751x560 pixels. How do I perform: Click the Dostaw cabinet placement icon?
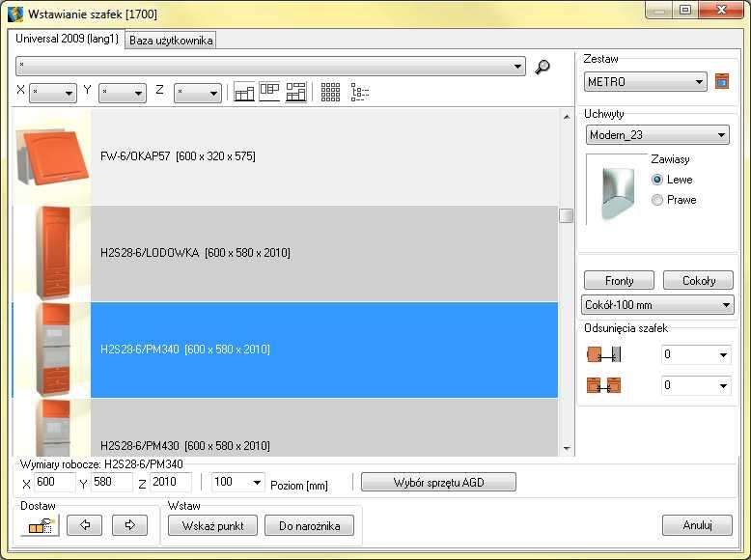(x=41, y=526)
